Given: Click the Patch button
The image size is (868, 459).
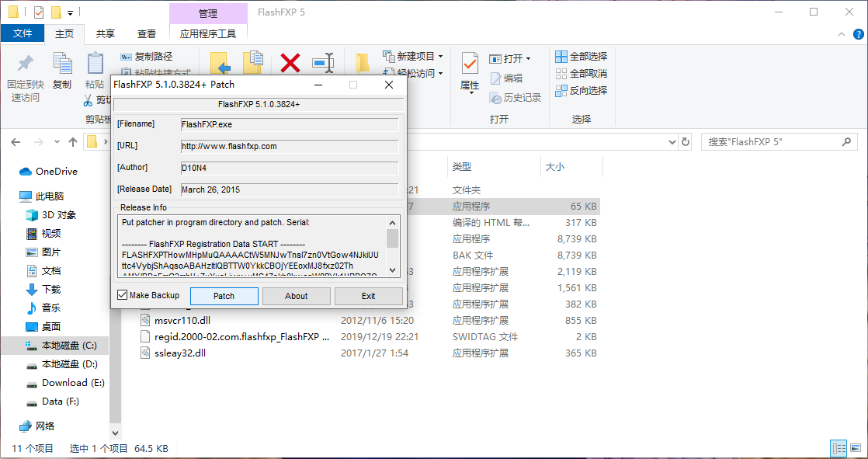Looking at the screenshot, I should [224, 296].
